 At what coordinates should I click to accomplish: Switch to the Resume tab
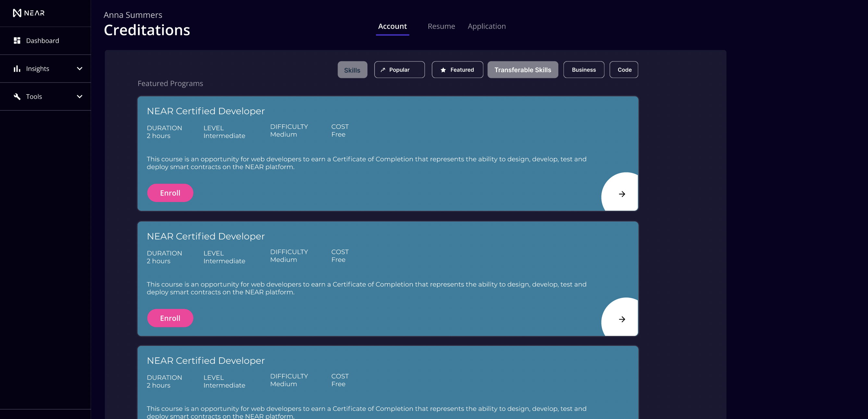pyautogui.click(x=441, y=26)
